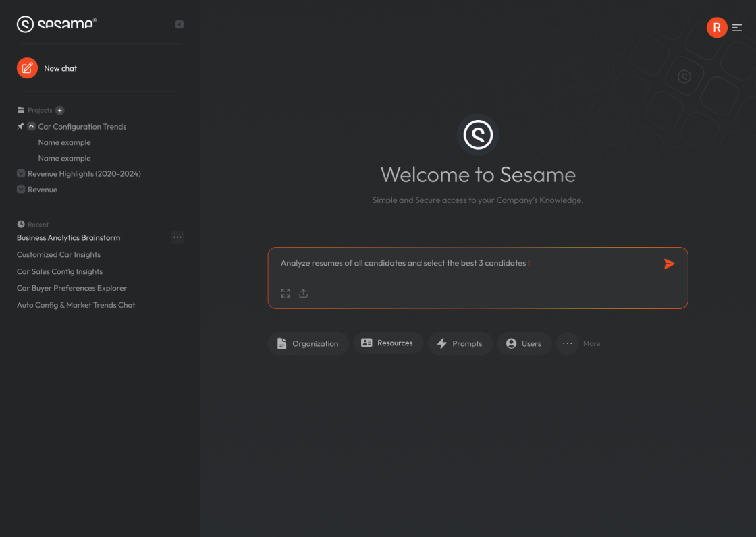This screenshot has width=756, height=537.
Task: Click the expand composer fullscreen icon
Action: click(x=285, y=293)
